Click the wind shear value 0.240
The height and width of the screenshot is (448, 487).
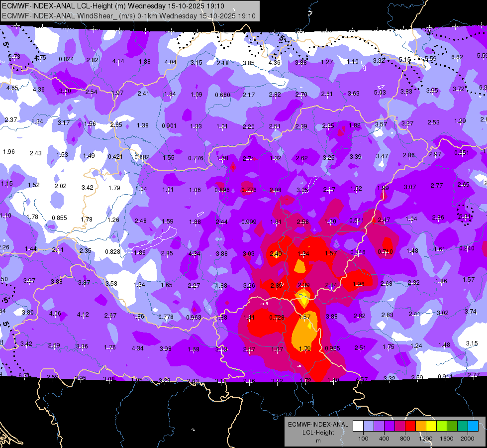(x=467, y=248)
